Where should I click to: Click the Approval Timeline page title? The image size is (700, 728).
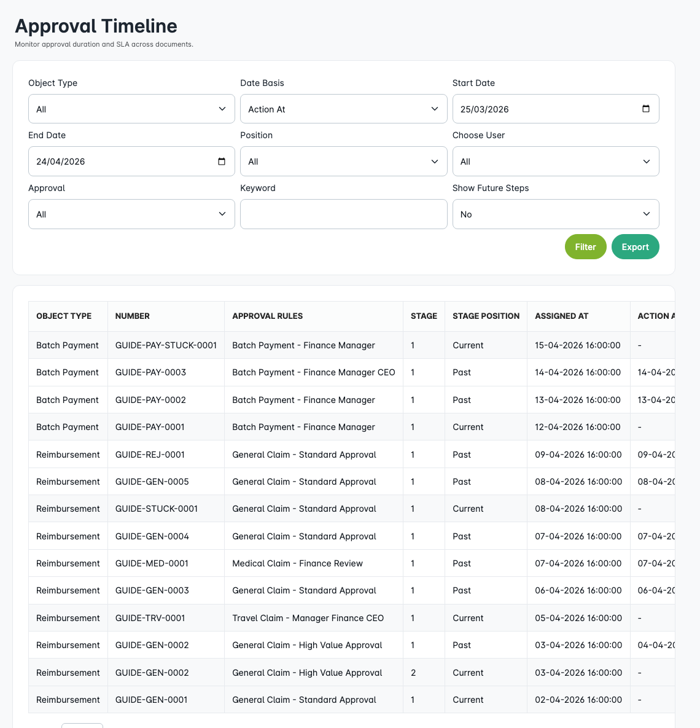click(x=96, y=26)
